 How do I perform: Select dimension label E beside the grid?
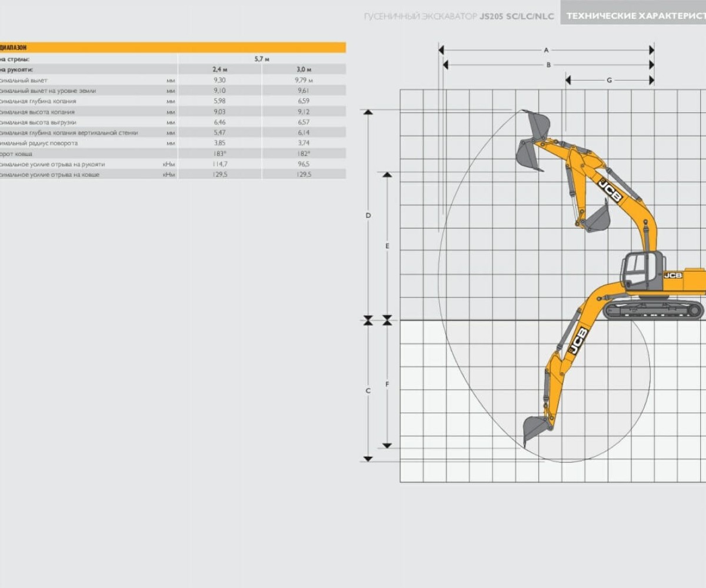(x=387, y=246)
